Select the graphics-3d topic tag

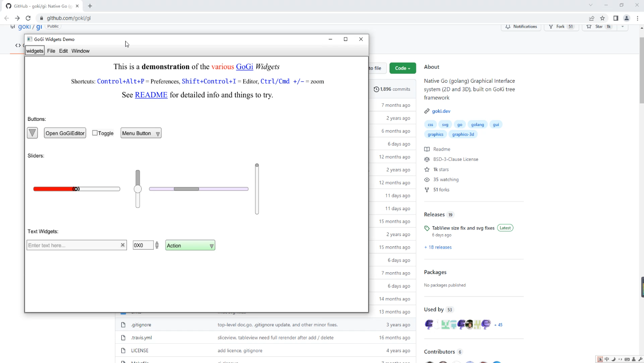click(x=463, y=134)
